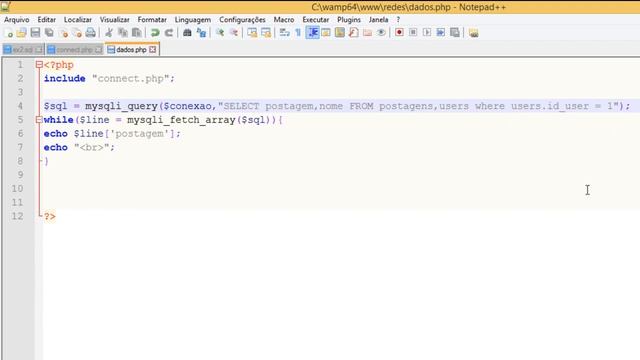
Task: Save all files with the stacked diskettes icon
Action: click(x=49, y=33)
